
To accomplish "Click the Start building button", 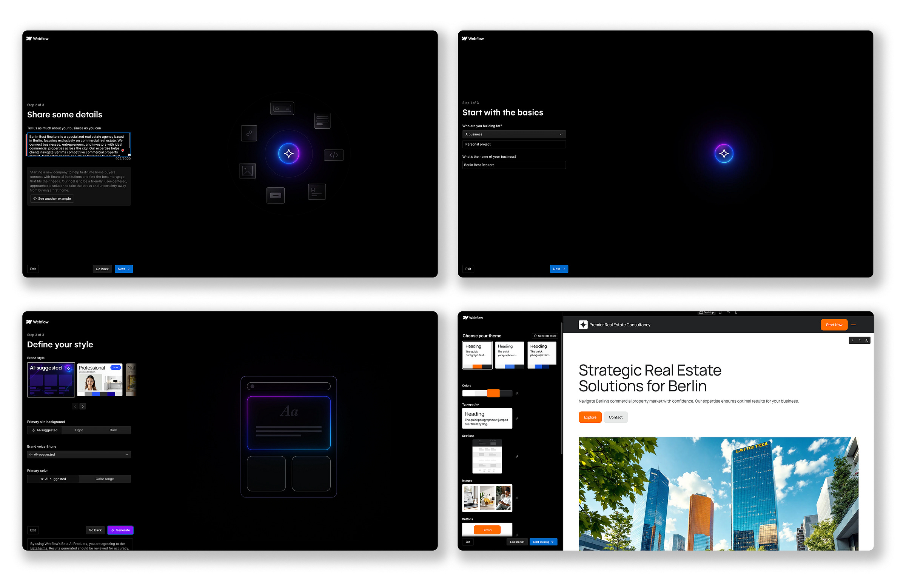I will (543, 542).
